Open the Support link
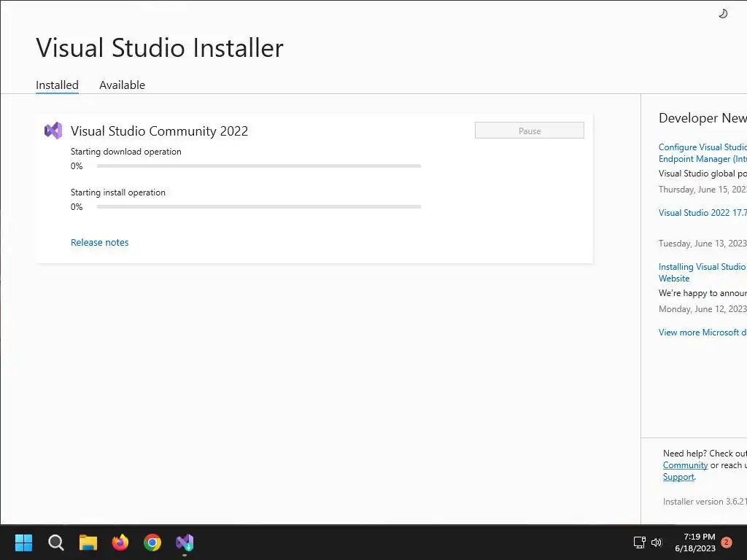Viewport: 747px width, 560px height. pyautogui.click(x=678, y=477)
